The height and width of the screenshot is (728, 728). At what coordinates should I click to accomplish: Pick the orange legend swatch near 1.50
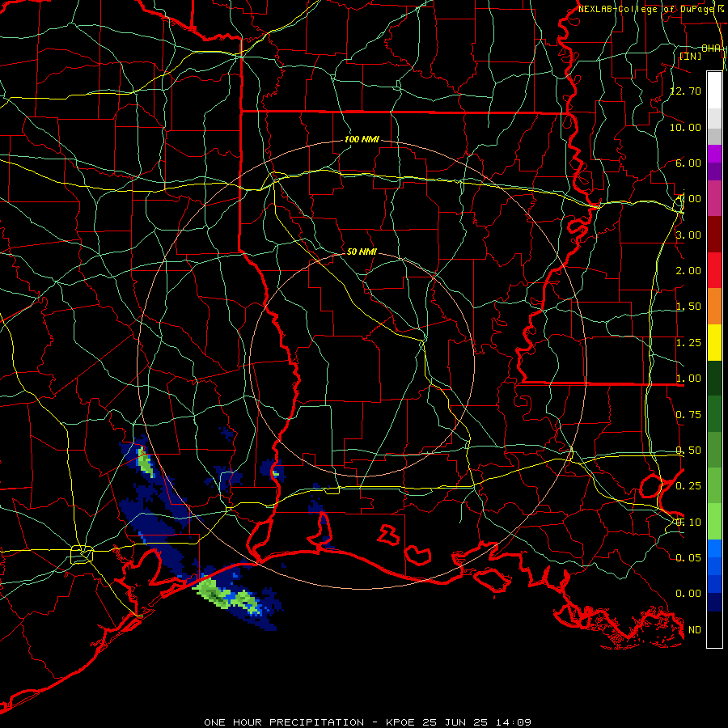point(714,306)
